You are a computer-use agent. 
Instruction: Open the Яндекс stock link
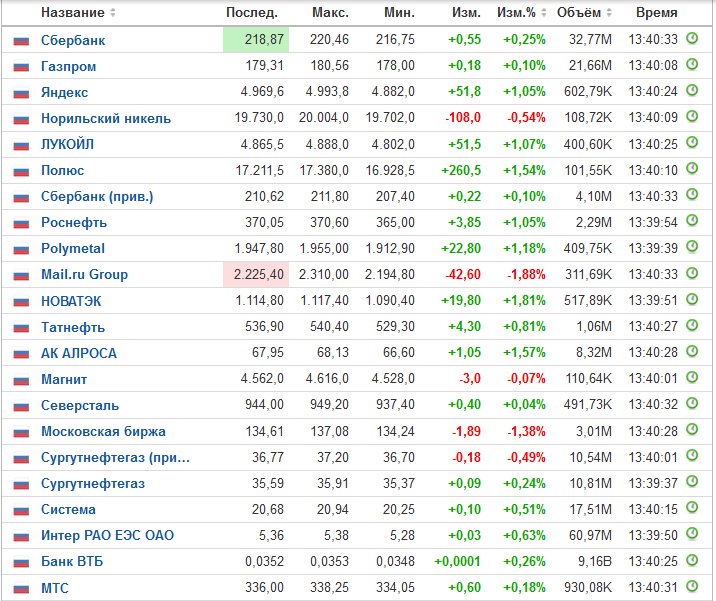click(64, 92)
